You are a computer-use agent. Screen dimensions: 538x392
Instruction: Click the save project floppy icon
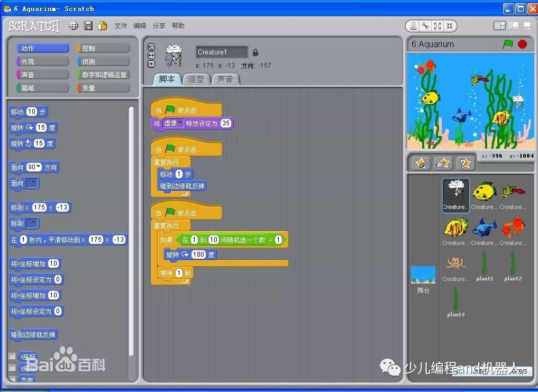click(88, 26)
